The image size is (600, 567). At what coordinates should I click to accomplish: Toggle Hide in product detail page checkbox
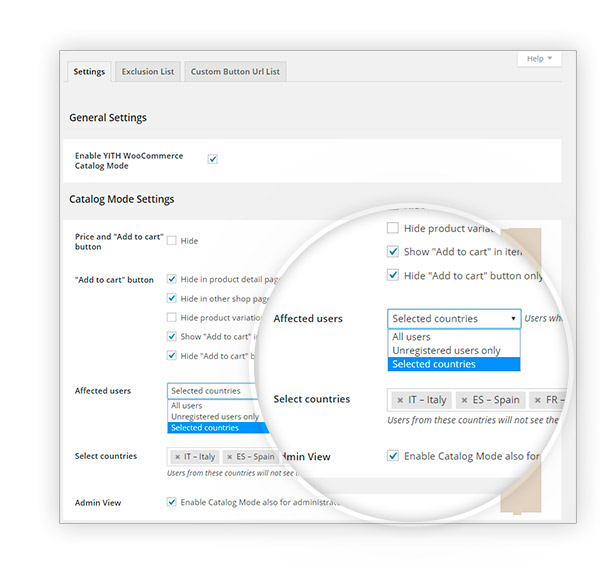[171, 279]
